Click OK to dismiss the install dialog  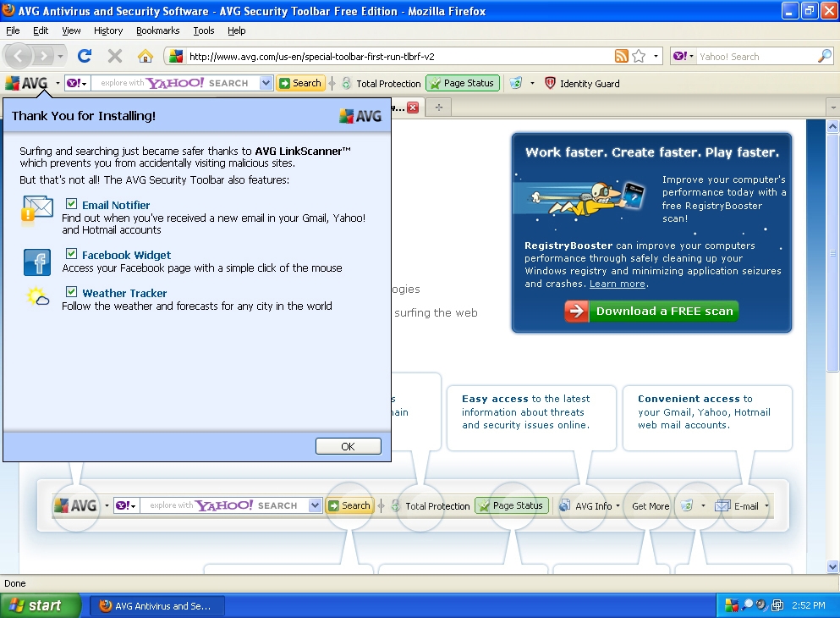pyautogui.click(x=349, y=446)
